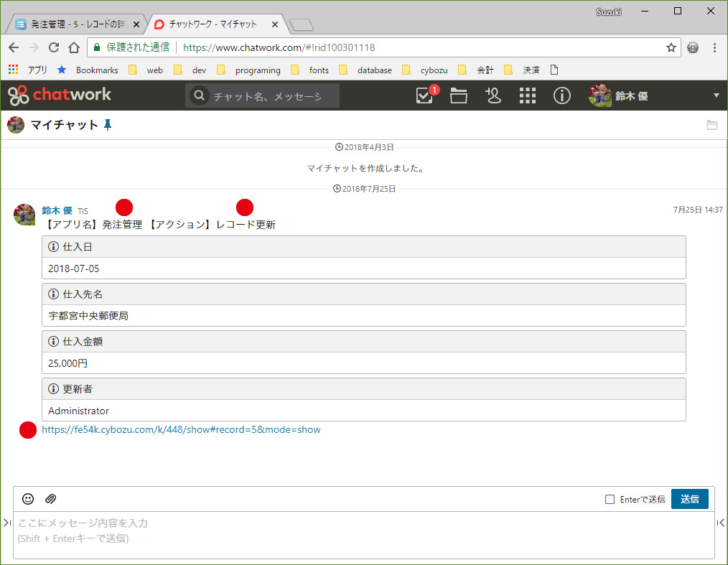Open the web bookmarks folder
The image size is (728, 565).
click(x=146, y=70)
